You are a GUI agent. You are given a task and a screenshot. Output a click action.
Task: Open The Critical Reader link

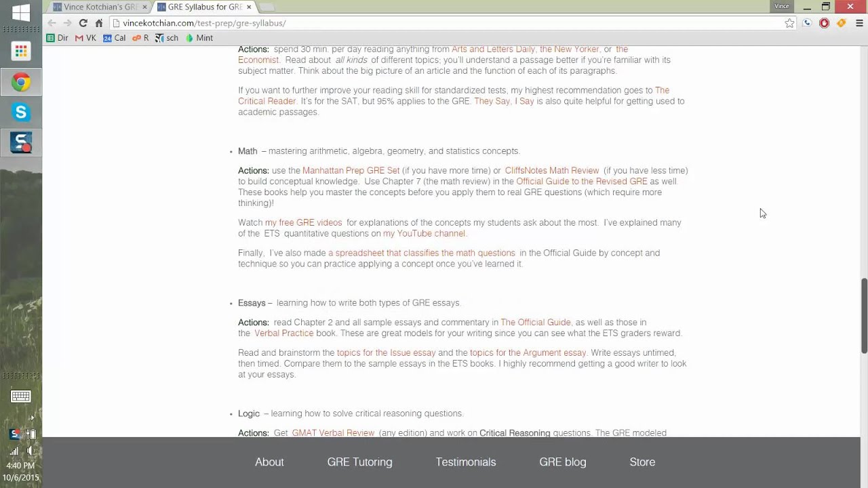pyautogui.click(x=454, y=96)
